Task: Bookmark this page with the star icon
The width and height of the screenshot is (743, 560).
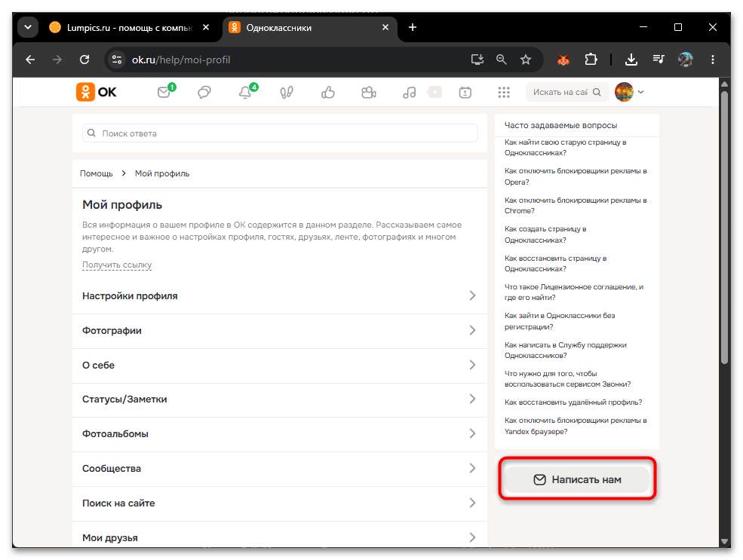Action: pyautogui.click(x=526, y=60)
